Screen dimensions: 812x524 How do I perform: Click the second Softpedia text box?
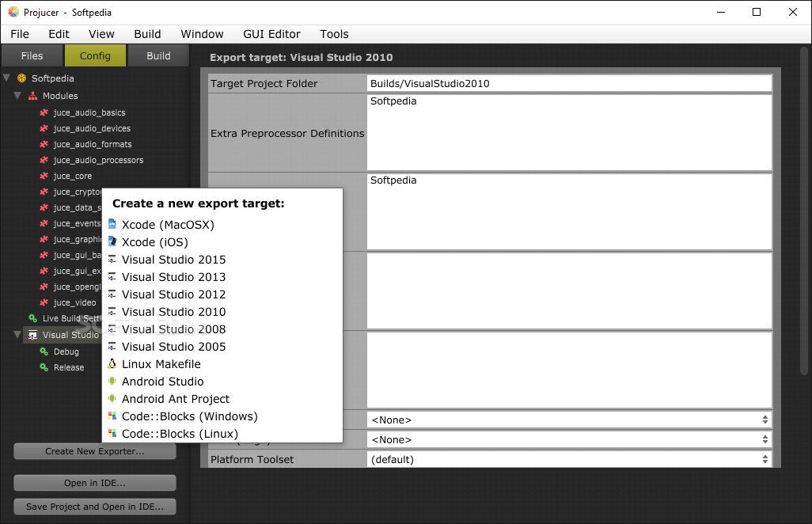click(570, 212)
